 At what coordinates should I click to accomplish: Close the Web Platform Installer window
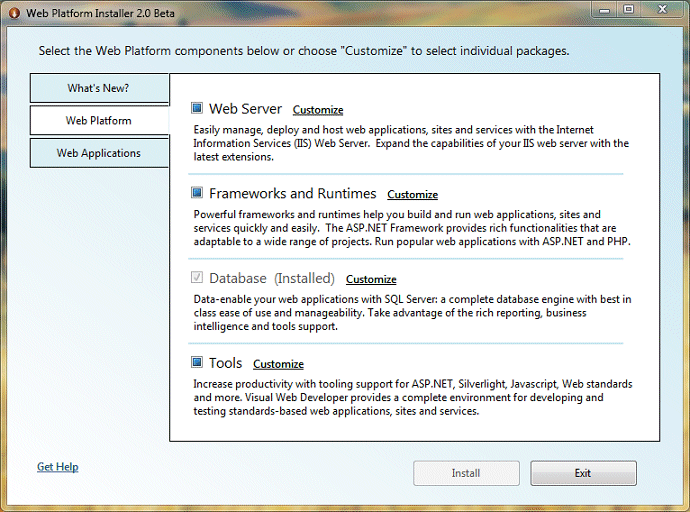[x=662, y=10]
